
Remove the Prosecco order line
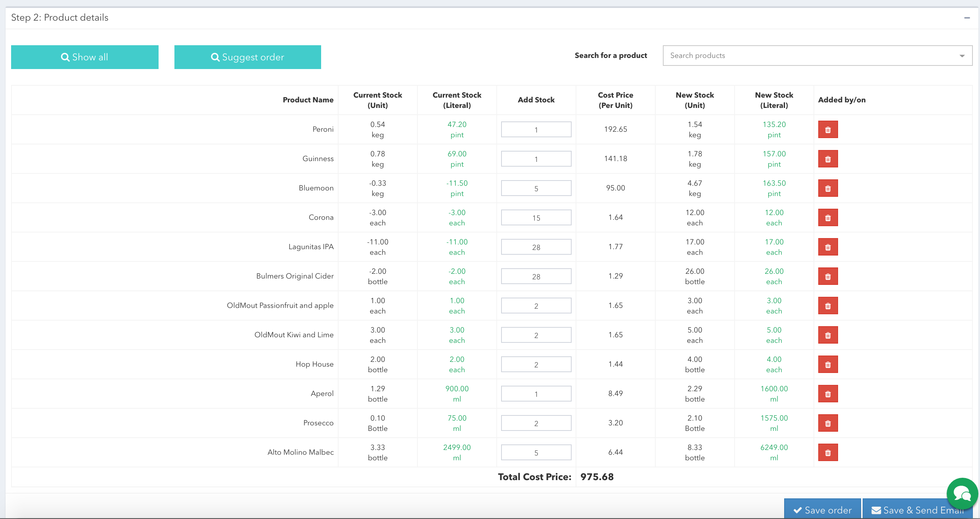[828, 423]
